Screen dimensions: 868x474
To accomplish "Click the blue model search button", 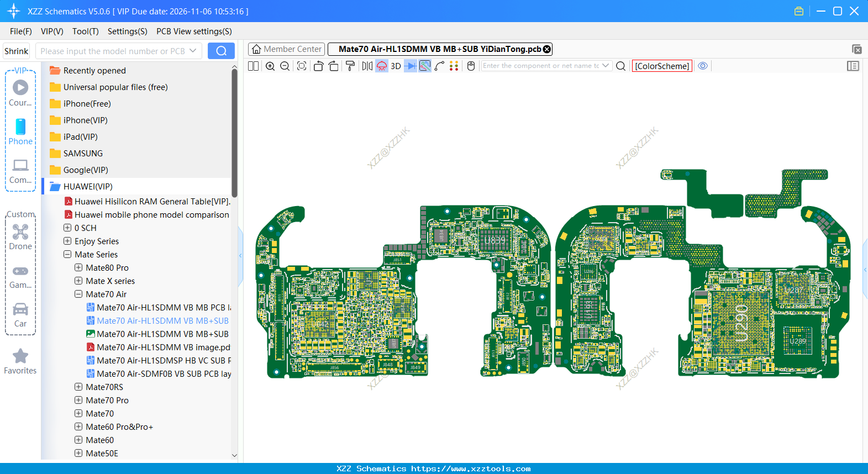I will click(221, 51).
